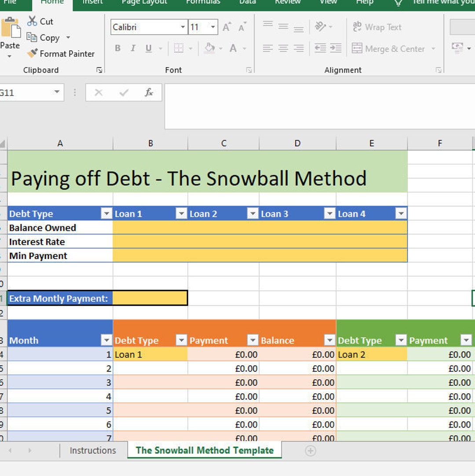Open the Calibri font name dropdown
Screen dimensions: 475x476
click(183, 27)
